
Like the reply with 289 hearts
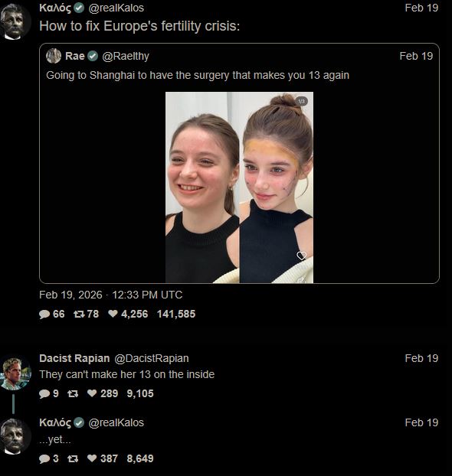pos(92,393)
